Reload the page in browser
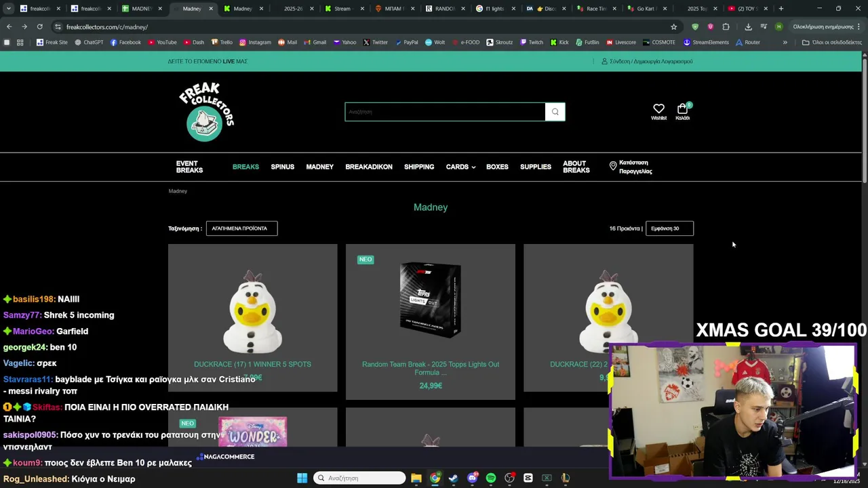Screen dimensions: 868x488 39,26
